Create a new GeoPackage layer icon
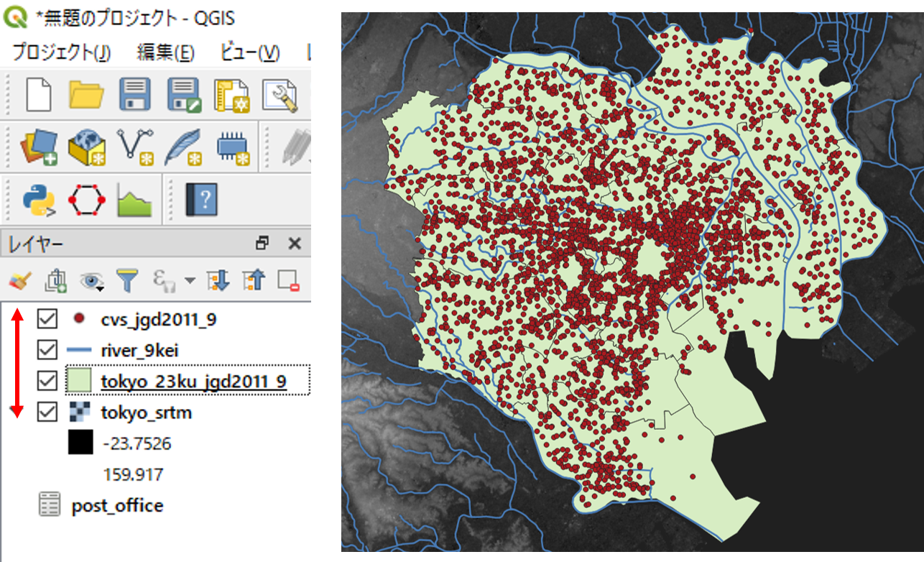Image resolution: width=924 pixels, height=562 pixels. click(87, 147)
